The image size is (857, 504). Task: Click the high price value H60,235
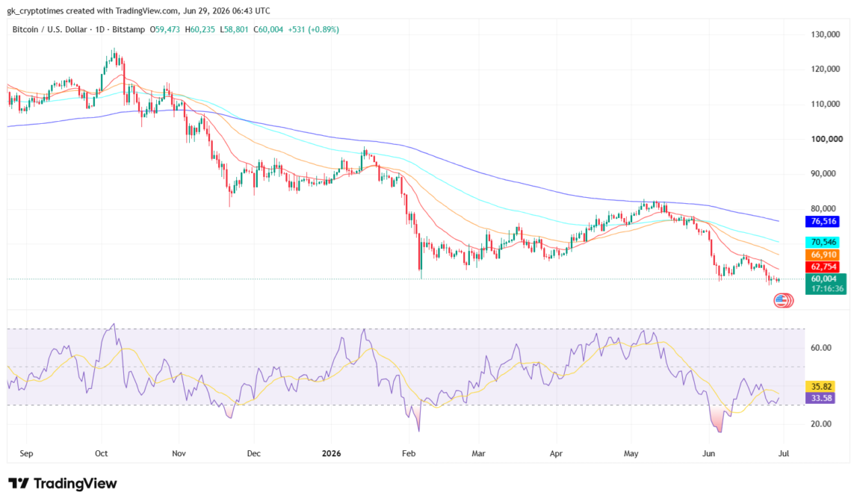click(x=200, y=29)
